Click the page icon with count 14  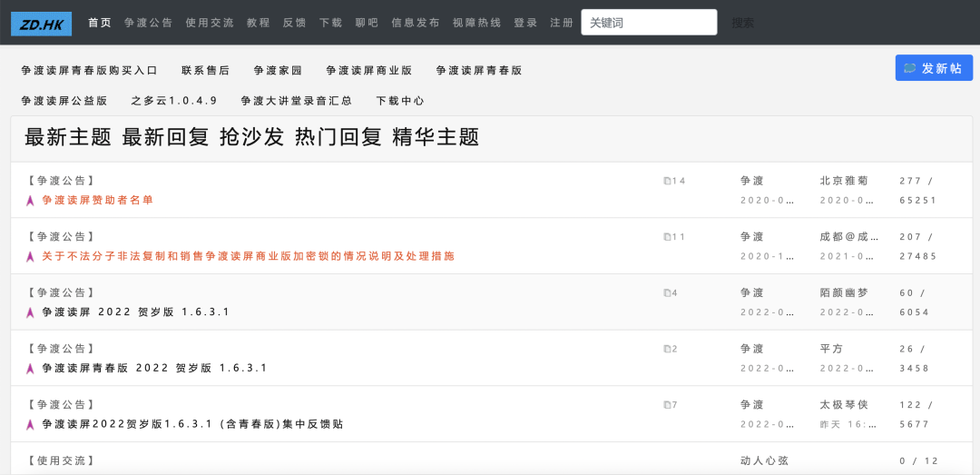click(667, 182)
